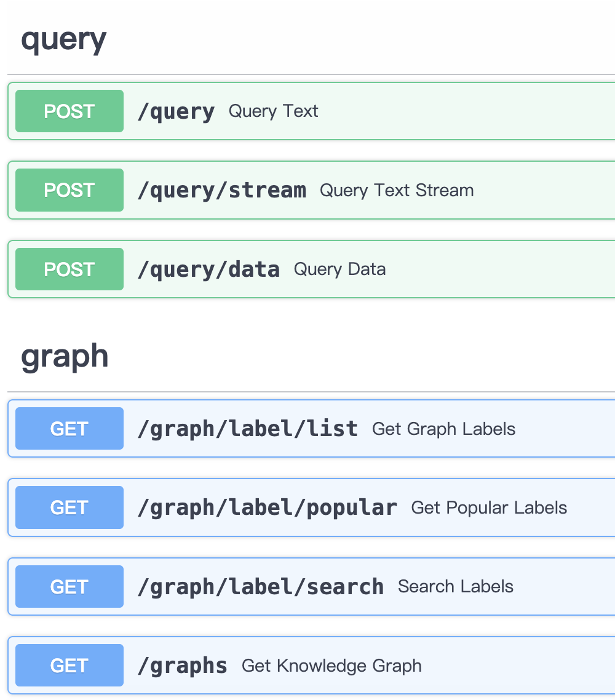Click the Query Text Stream description

tap(397, 190)
